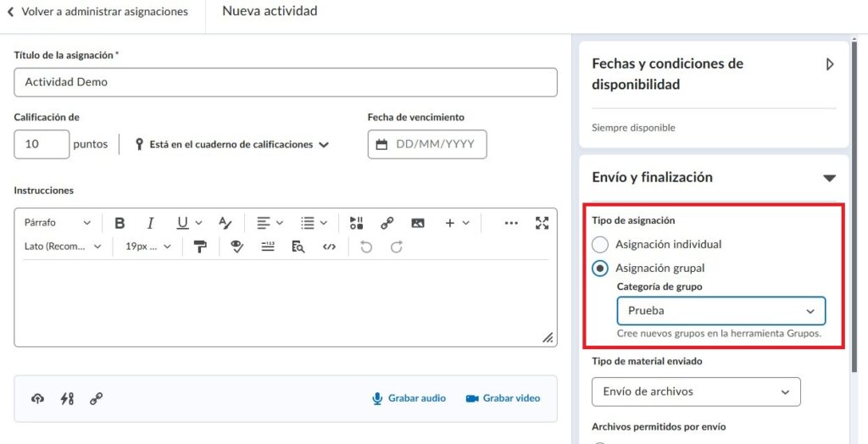Go back to Volver a administrar asignaciones

pos(97,12)
